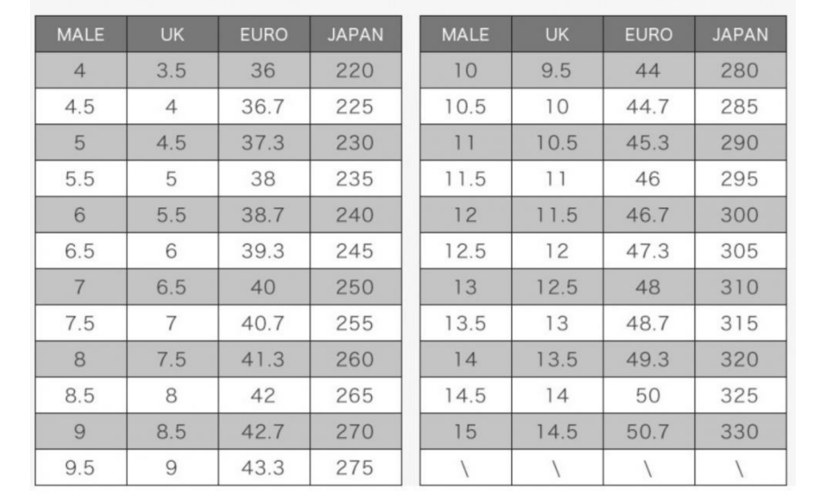
Task: Click the Japan 245 value
Action: (x=355, y=251)
